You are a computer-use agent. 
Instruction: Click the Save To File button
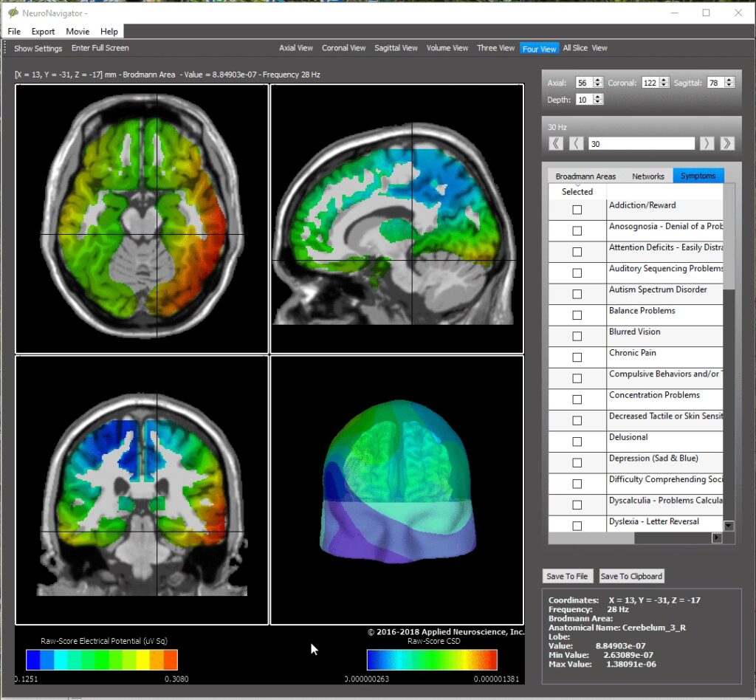(567, 576)
